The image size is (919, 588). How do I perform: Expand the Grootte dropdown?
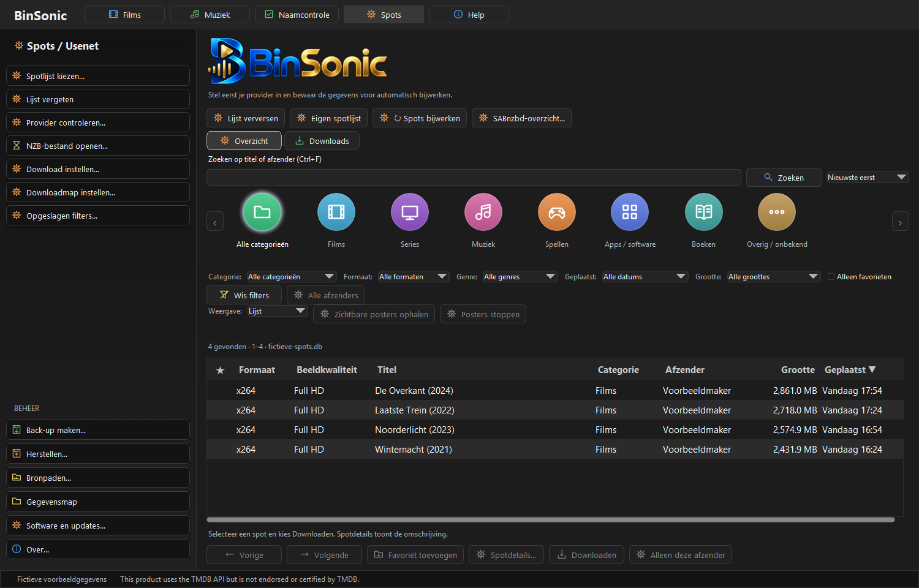pyautogui.click(x=774, y=277)
